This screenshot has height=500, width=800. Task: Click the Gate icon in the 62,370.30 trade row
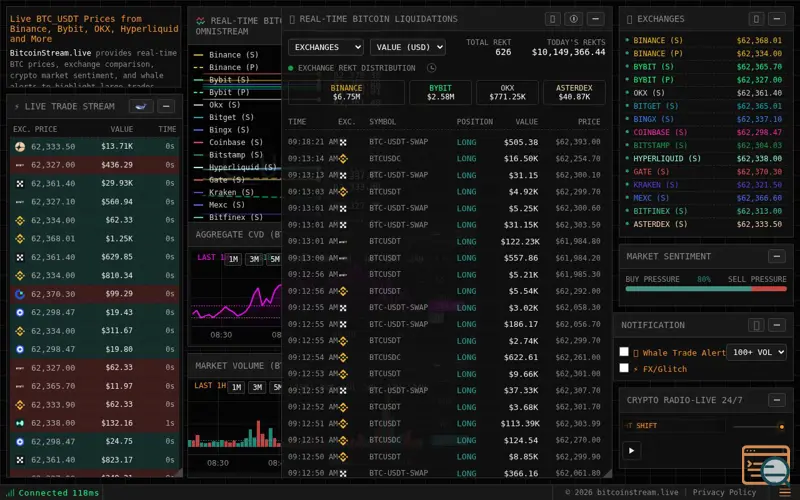coord(20,294)
